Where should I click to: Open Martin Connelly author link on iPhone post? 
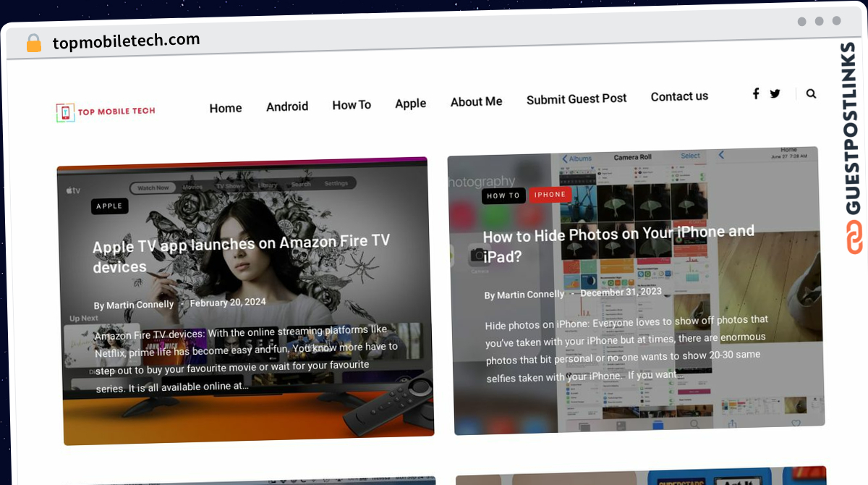click(x=530, y=295)
